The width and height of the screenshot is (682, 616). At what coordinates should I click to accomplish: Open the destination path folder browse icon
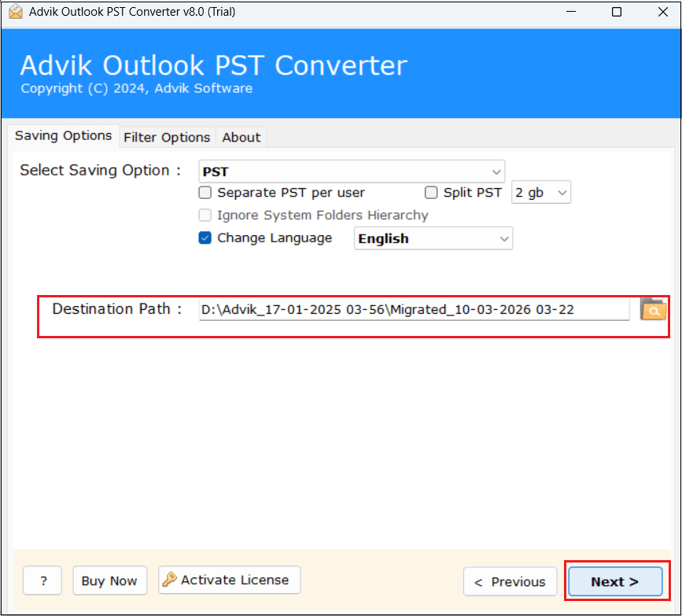(653, 309)
